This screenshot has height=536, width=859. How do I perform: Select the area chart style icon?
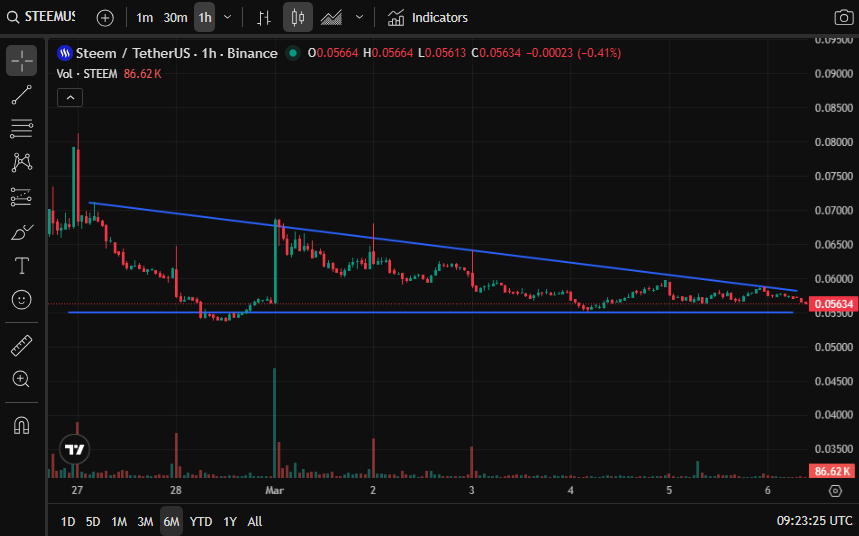(331, 18)
